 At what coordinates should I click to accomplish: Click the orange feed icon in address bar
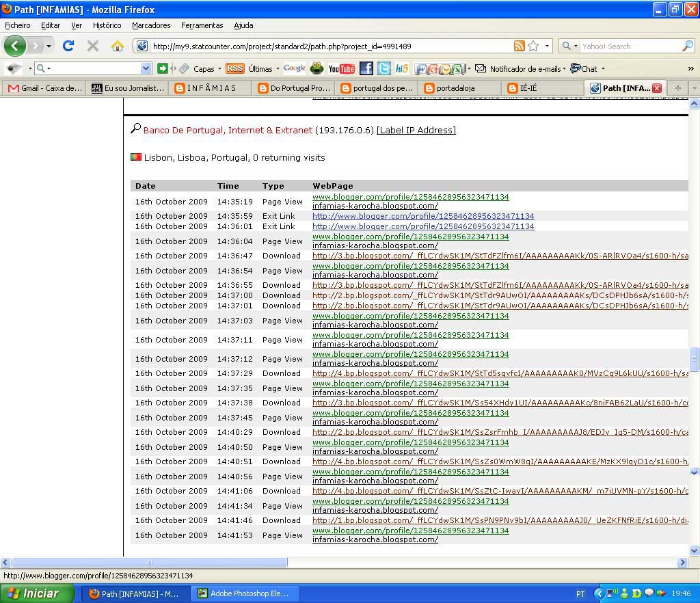pos(520,46)
